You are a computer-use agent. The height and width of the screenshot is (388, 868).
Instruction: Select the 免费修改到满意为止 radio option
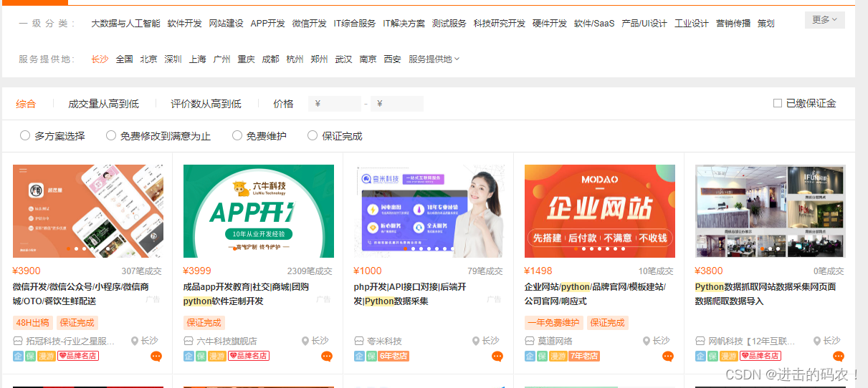(x=111, y=135)
